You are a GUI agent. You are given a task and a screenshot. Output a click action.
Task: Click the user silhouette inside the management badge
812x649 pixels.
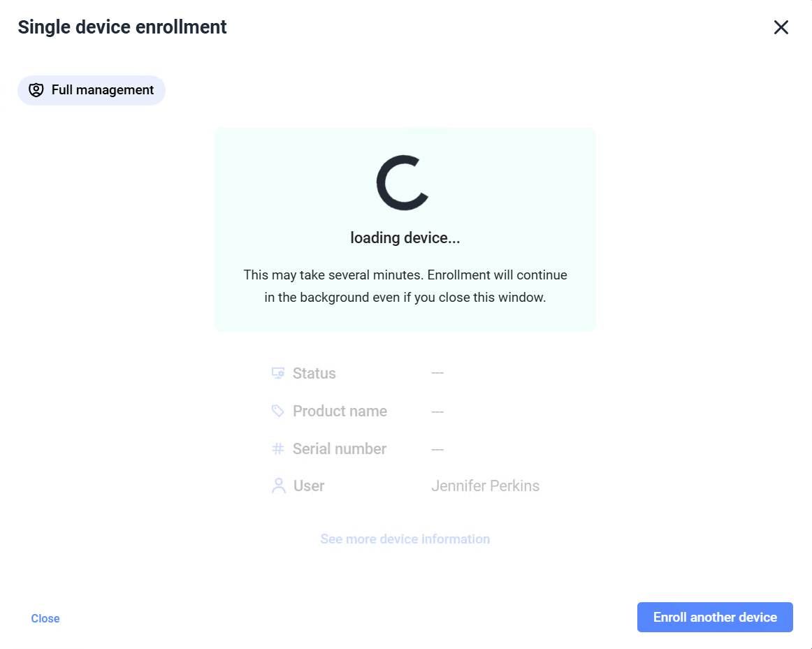(x=36, y=89)
